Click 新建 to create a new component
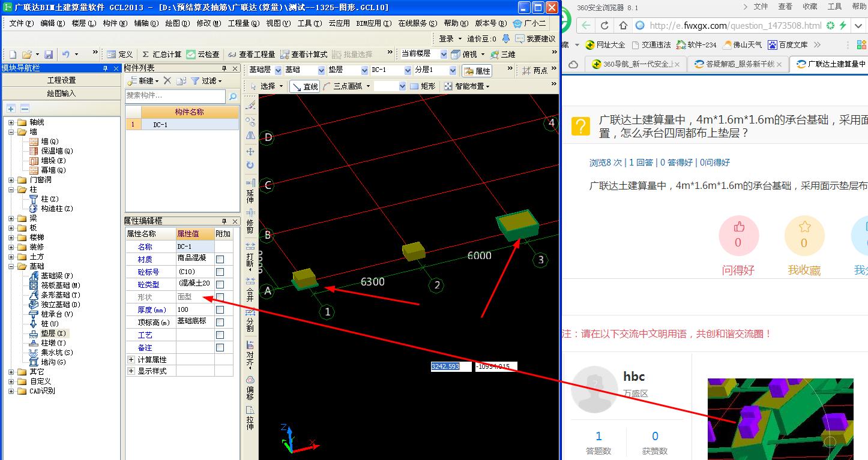868x460 pixels. 143,80
